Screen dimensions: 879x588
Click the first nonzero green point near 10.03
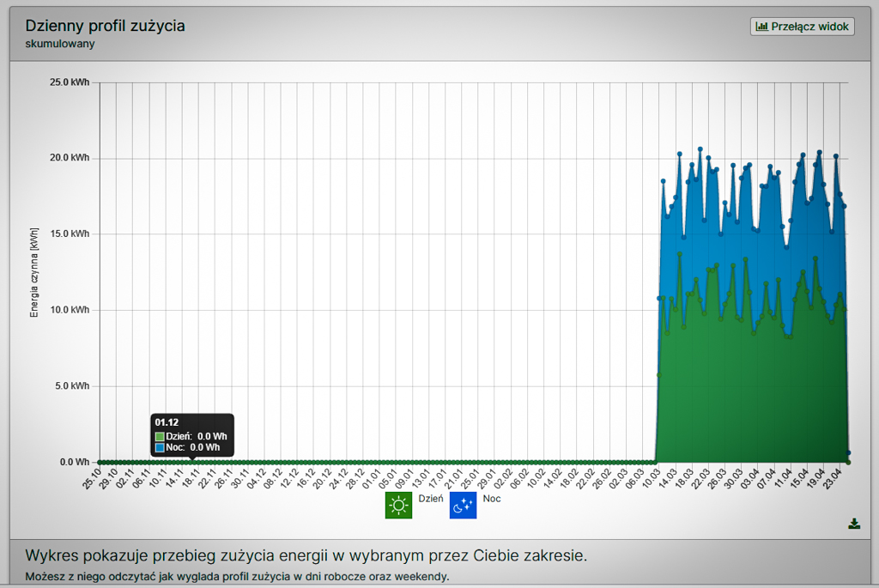(x=659, y=375)
